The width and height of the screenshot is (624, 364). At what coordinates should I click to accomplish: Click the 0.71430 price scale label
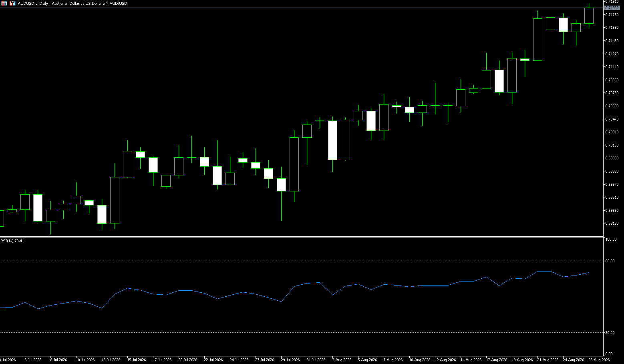coord(612,41)
